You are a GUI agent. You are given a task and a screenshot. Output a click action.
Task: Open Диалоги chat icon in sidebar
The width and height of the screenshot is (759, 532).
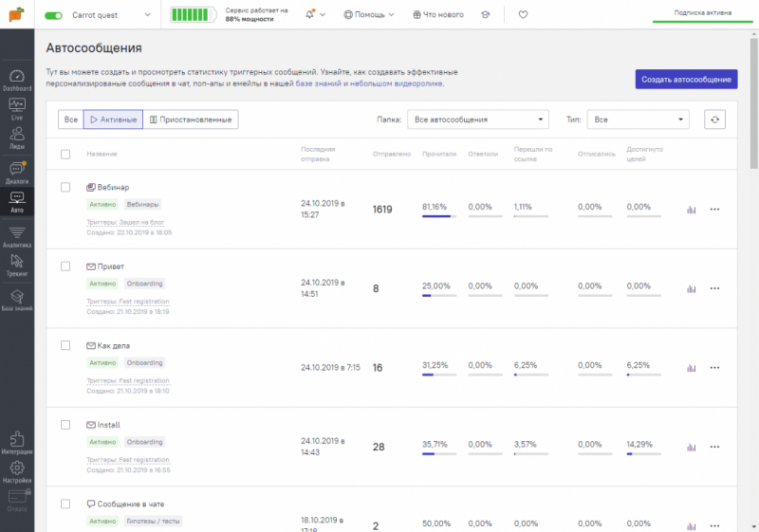click(x=16, y=172)
